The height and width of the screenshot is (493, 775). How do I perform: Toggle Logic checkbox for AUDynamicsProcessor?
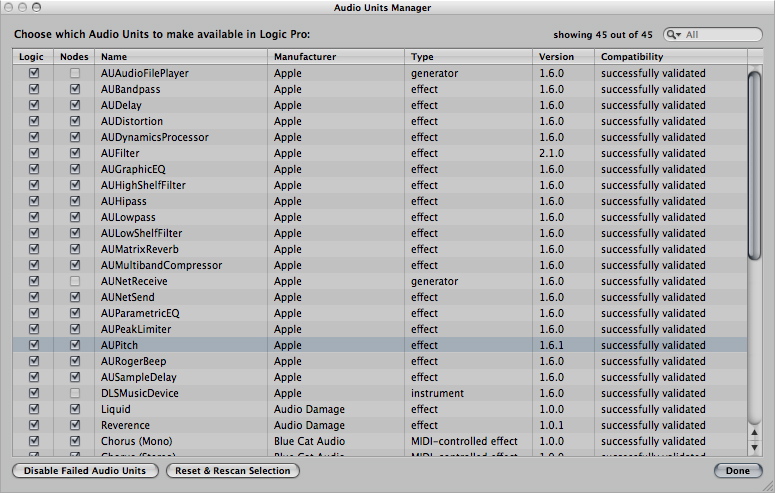[x=34, y=137]
